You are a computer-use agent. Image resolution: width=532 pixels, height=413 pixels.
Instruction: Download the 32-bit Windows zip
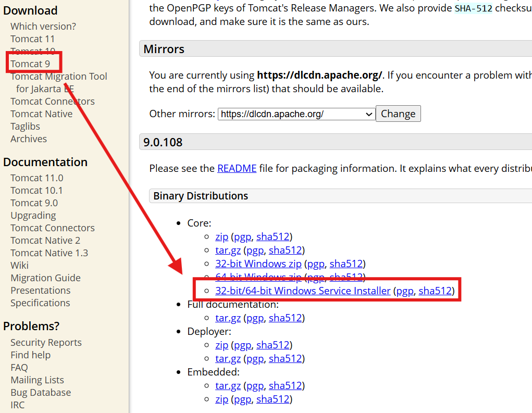(x=258, y=264)
